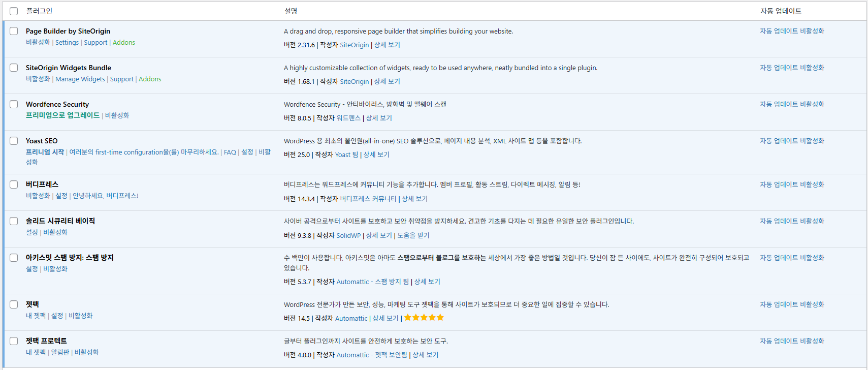
Task: Select the 아키스밋 스팸 방지 checkbox
Action: pyautogui.click(x=14, y=258)
